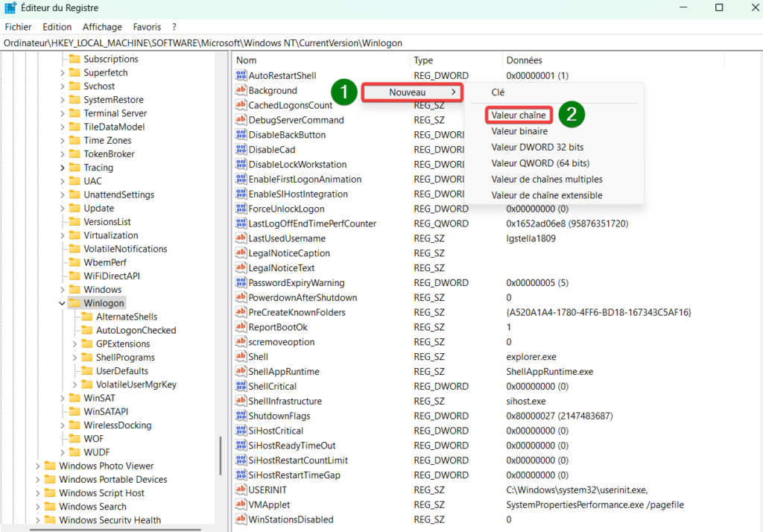Expand the Windows Photo Viewer key
This screenshot has width=763, height=532.
click(37, 466)
